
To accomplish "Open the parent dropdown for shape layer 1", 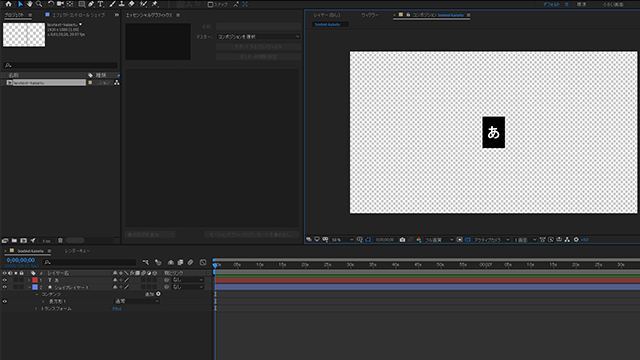I will pos(187,287).
